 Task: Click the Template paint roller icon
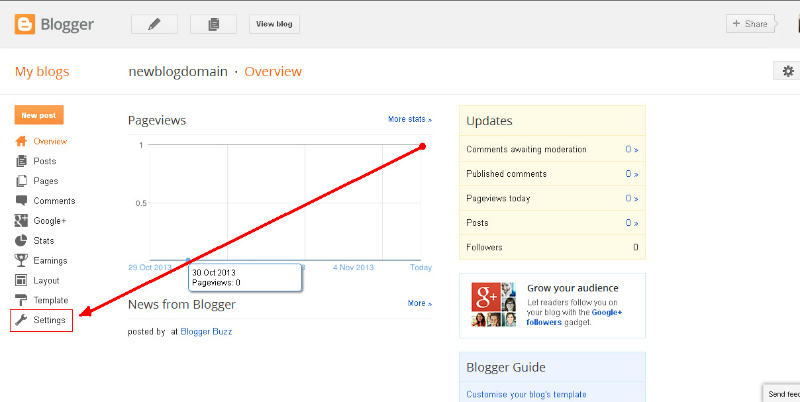[x=21, y=300]
